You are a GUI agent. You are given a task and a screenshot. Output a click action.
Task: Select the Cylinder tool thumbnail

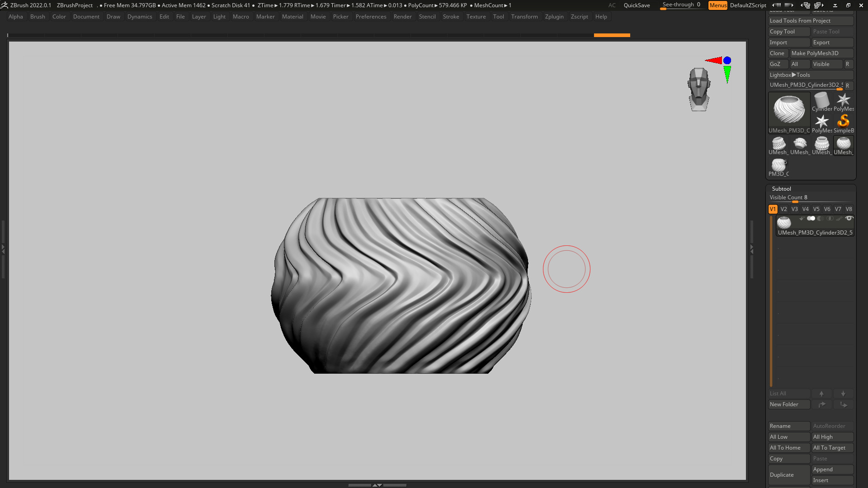click(x=821, y=102)
